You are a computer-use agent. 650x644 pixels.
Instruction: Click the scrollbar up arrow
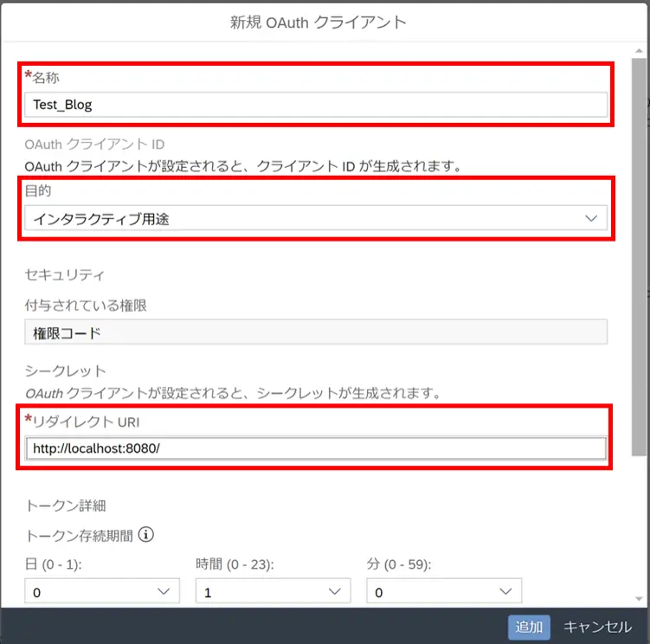click(639, 50)
